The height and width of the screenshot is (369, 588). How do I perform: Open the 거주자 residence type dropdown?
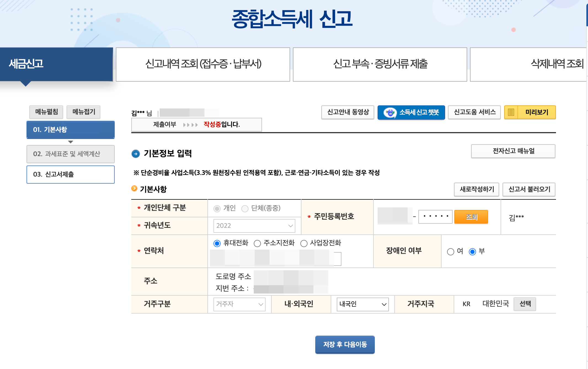[x=239, y=304]
